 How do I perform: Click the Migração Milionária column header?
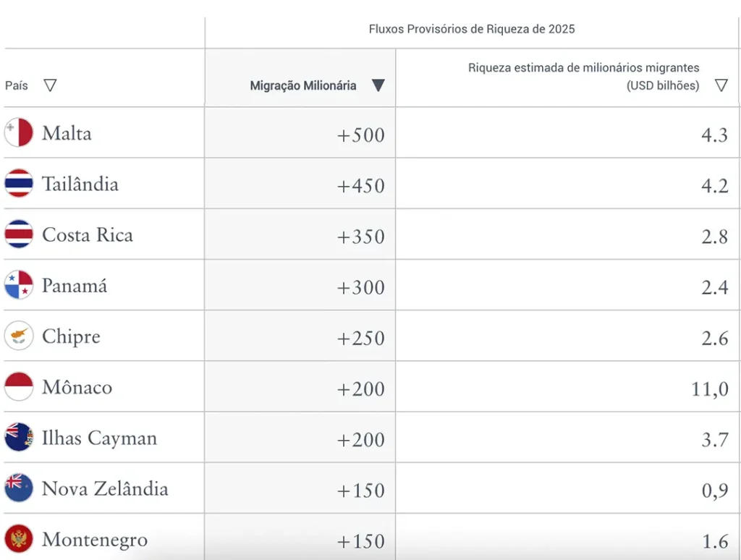pyautogui.click(x=303, y=85)
